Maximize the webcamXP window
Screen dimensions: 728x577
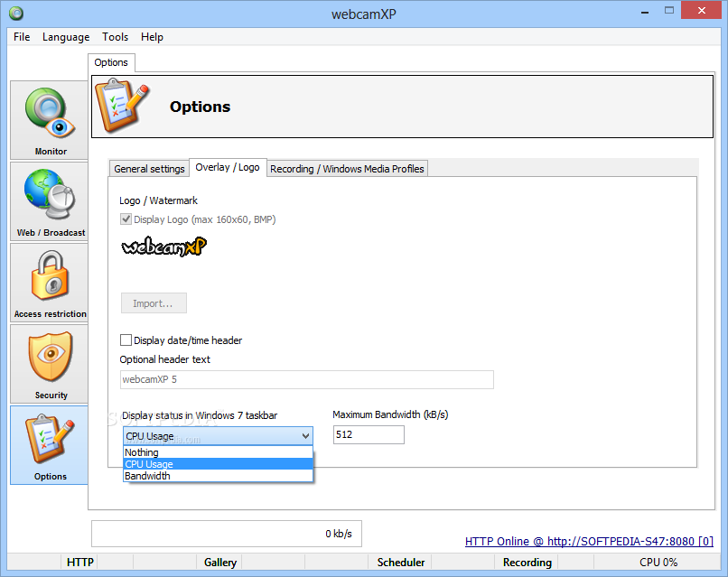pos(669,10)
